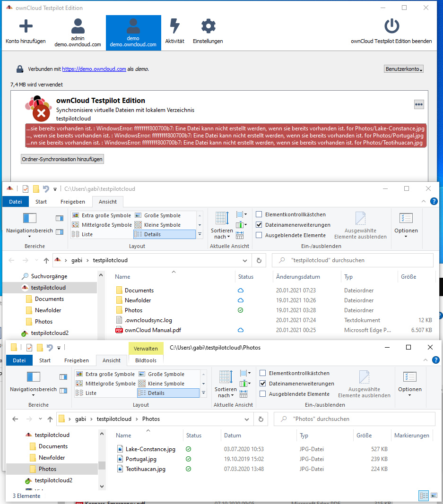Refresh the Photos folder view

coord(261,419)
